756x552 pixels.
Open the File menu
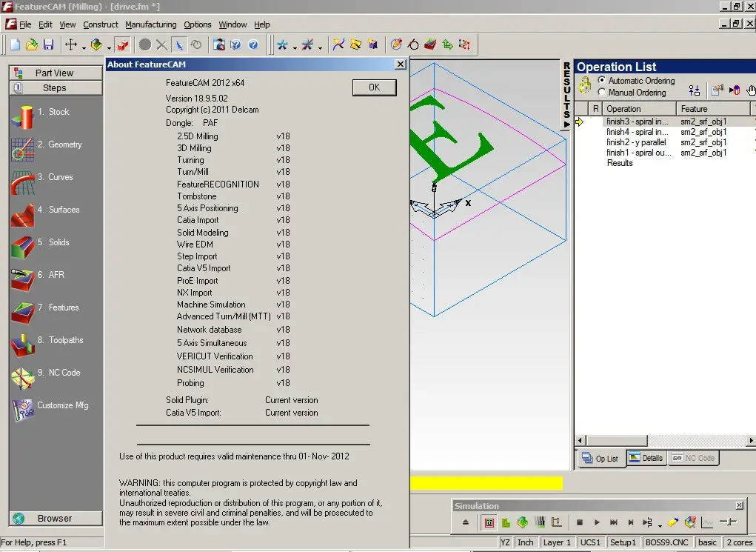(25, 24)
